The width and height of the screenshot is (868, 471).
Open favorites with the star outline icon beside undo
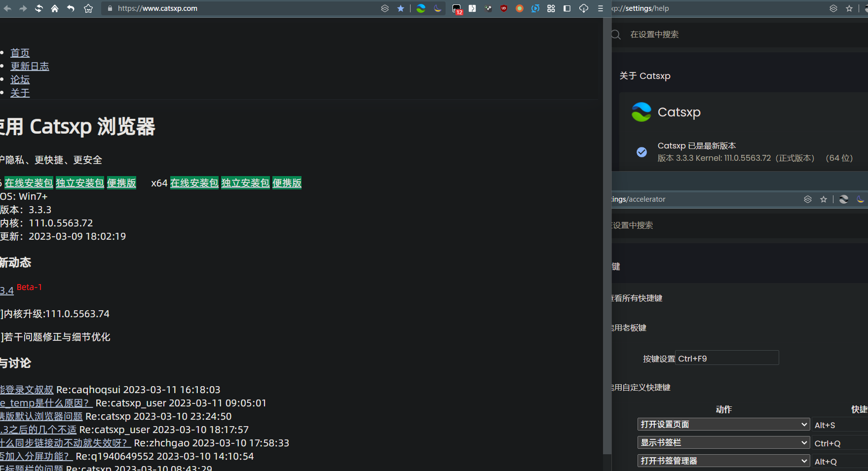pos(88,8)
